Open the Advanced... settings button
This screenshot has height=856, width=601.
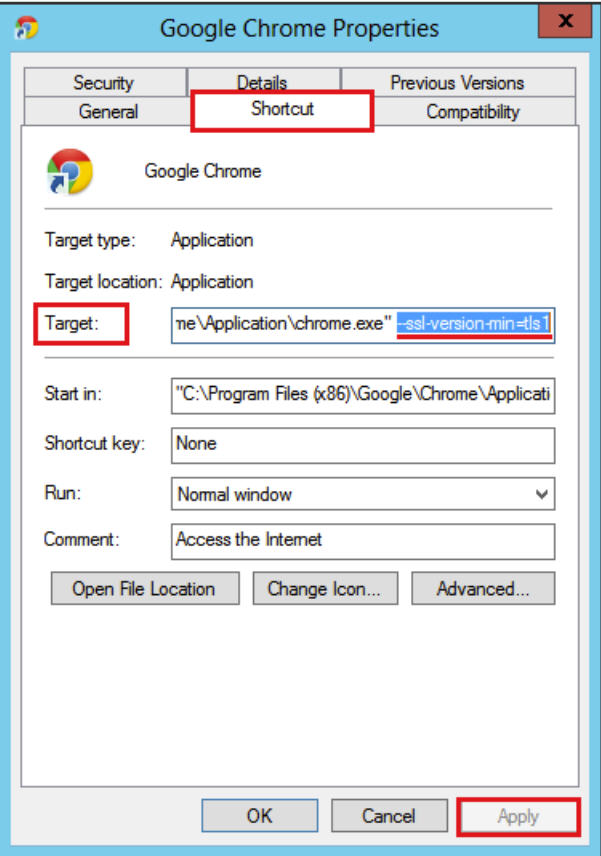coord(483,588)
